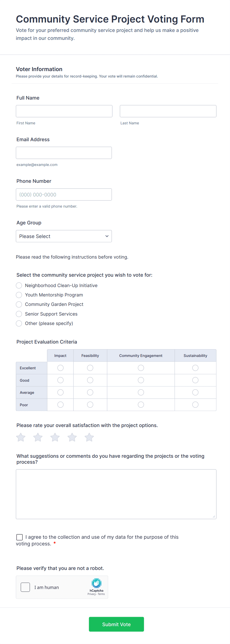Viewport: 230px width, 644px height.
Task: Select the third star rating
Action: (55, 437)
